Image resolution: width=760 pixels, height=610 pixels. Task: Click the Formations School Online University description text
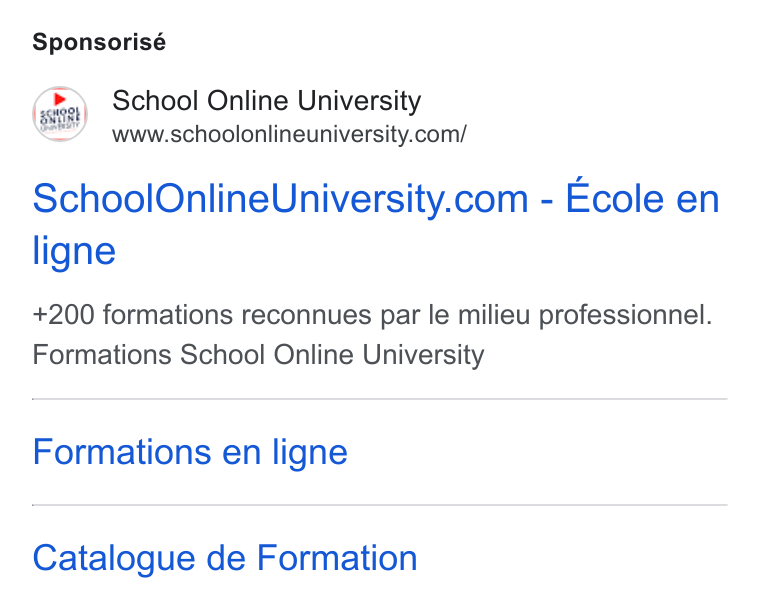coord(258,355)
